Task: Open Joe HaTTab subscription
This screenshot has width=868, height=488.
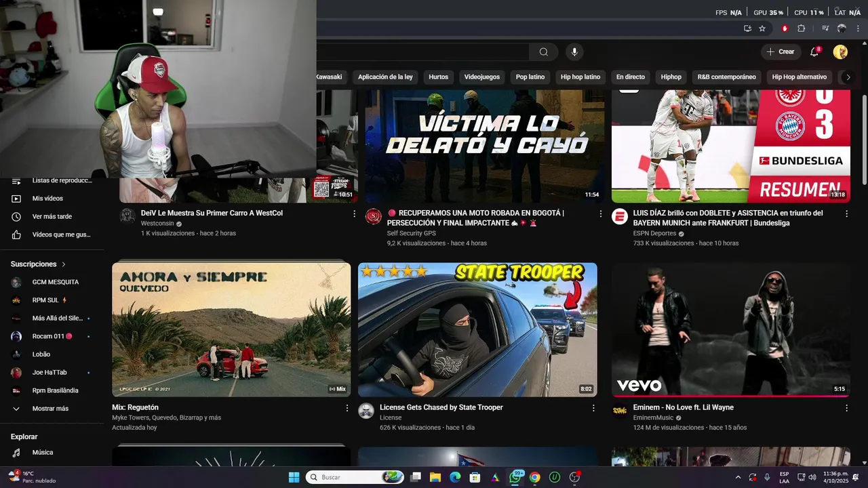Action: (52, 372)
